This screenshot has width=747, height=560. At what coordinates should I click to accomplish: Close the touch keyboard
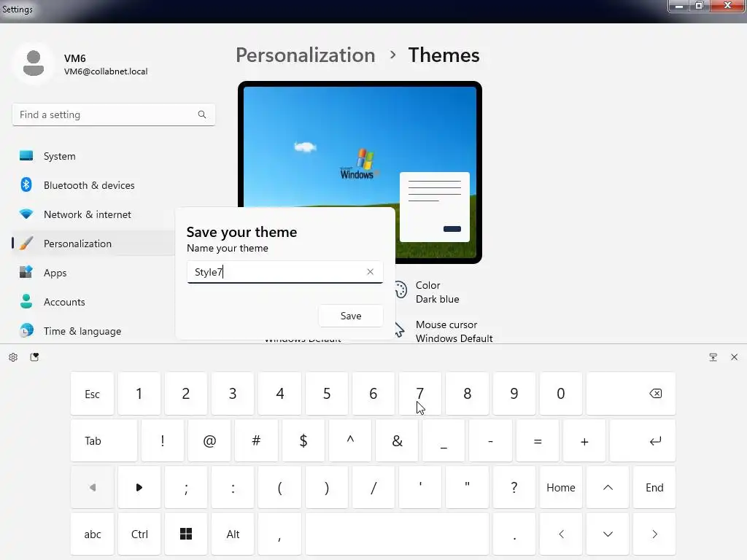(x=734, y=357)
